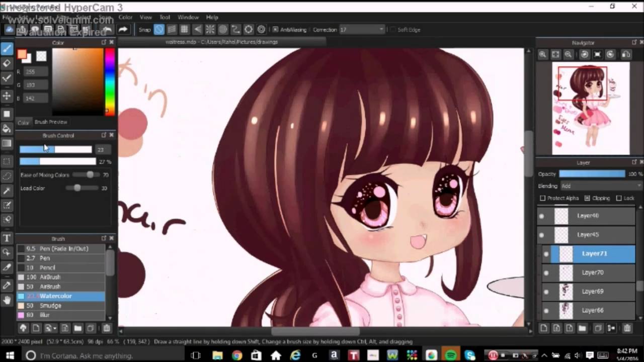Adjust the layer Opacity slider
This screenshot has height=362, width=644.
592,174
